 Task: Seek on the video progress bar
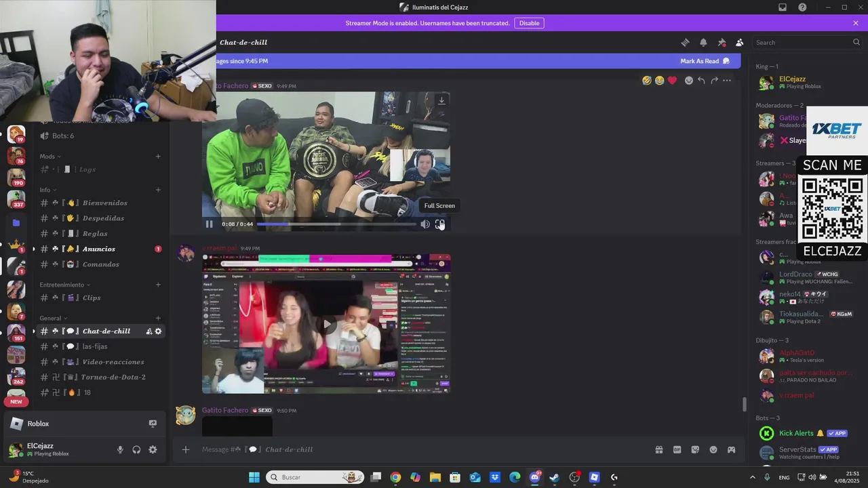336,224
